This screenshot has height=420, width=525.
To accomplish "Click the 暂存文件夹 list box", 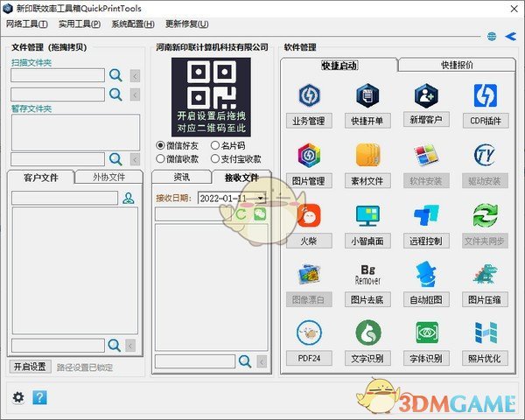I will coord(75,132).
